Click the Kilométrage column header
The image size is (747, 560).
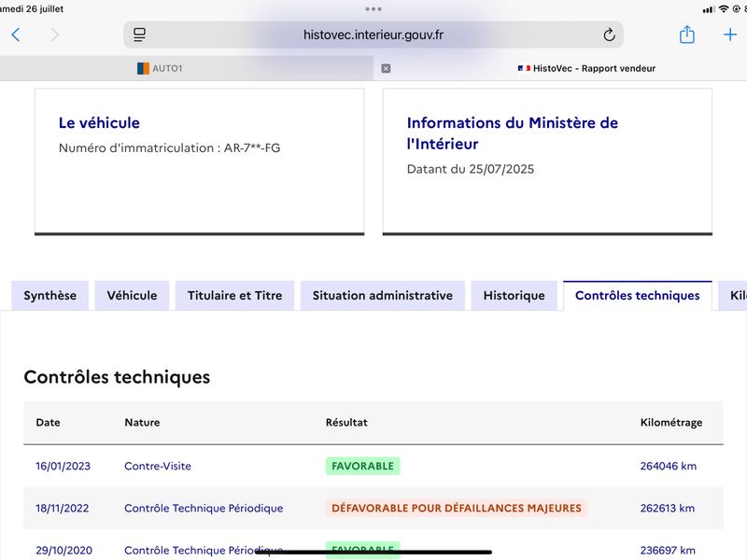pyautogui.click(x=670, y=423)
